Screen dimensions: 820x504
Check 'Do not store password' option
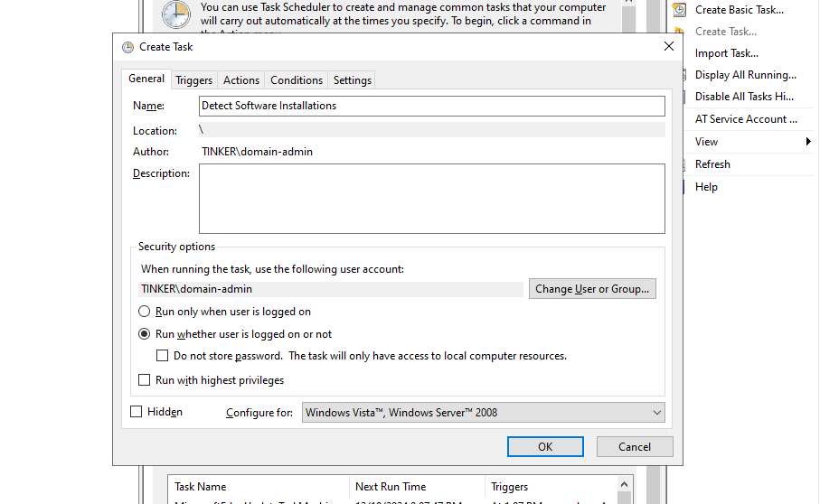[x=163, y=356]
